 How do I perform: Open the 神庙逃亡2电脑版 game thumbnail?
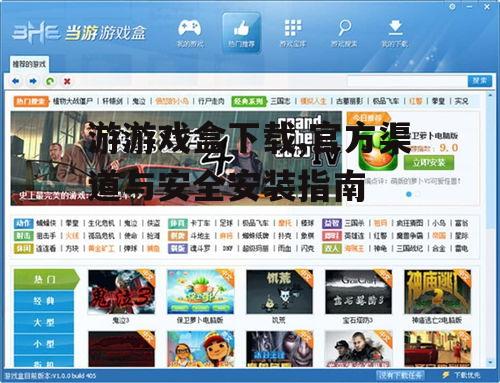[437, 292]
